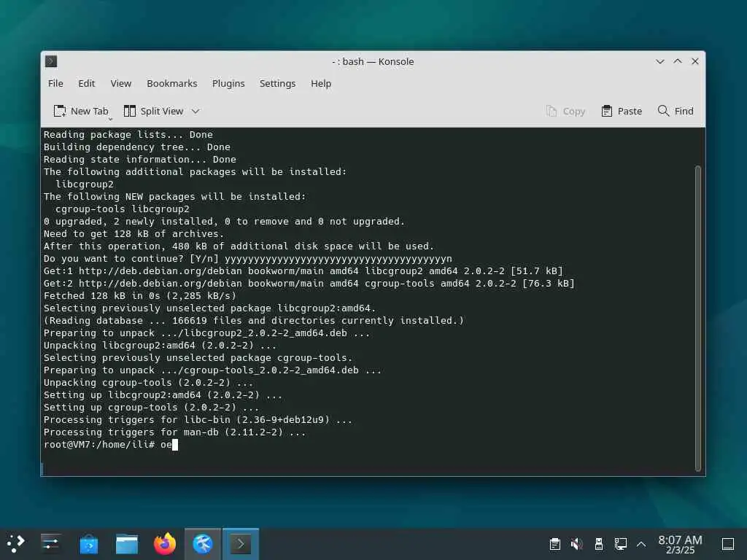Click the 'Get:1 http://deb.debian.org' line

tap(303, 271)
